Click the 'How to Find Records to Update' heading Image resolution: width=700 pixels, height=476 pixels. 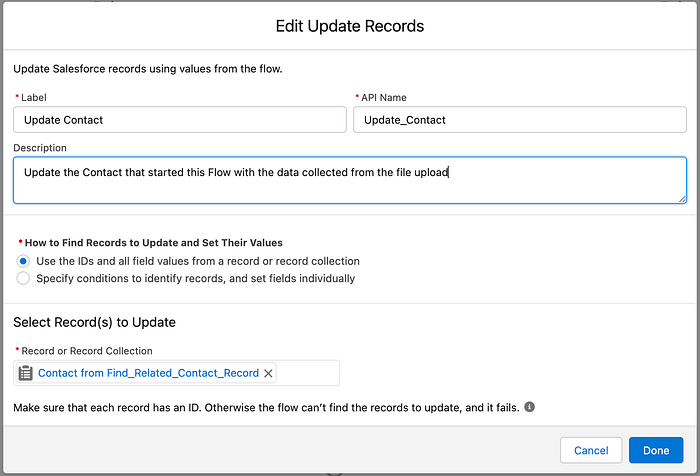[x=154, y=243]
